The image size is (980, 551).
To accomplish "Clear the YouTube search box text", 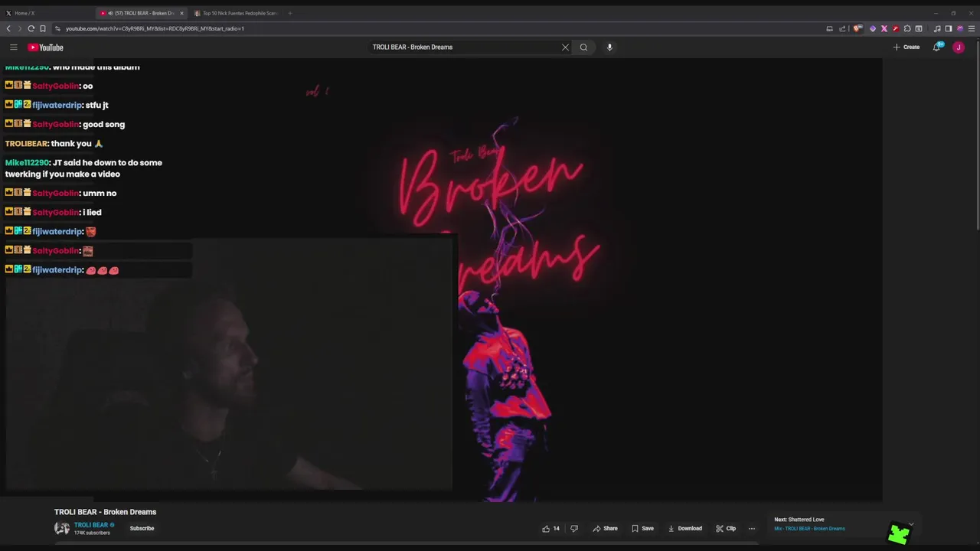I will [x=565, y=47].
